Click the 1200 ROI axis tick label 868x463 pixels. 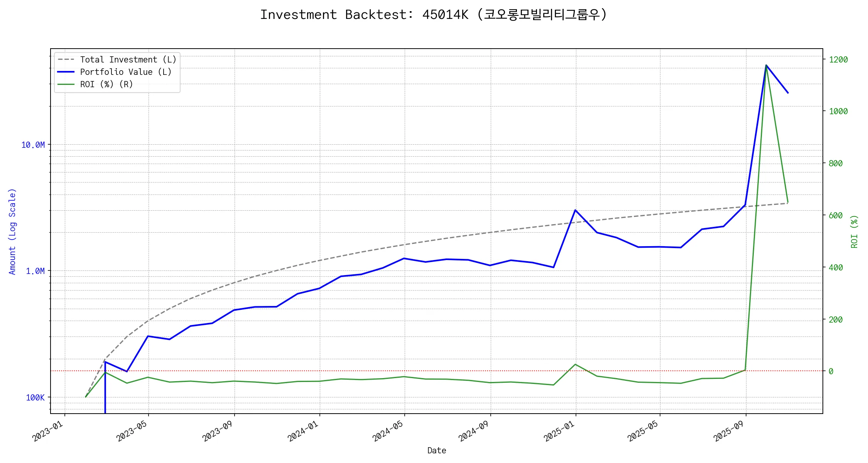[838, 60]
